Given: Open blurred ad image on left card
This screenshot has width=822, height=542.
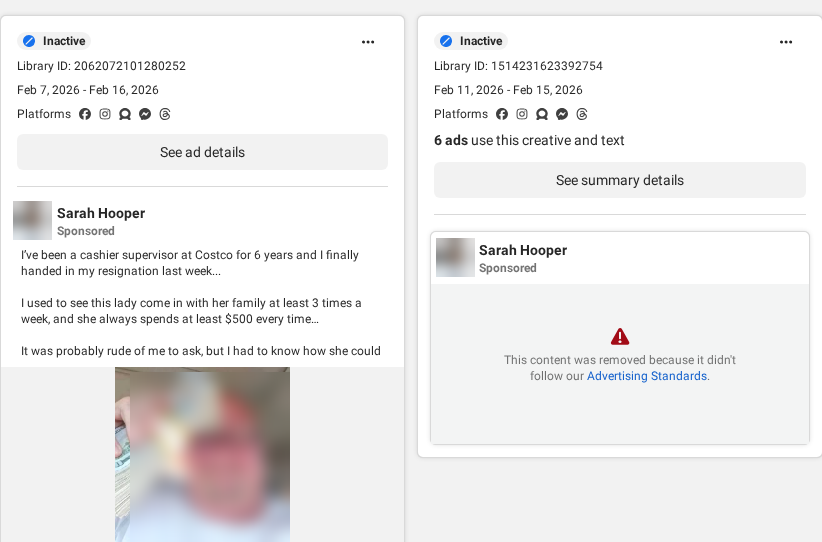Looking at the screenshot, I should pos(202,454).
